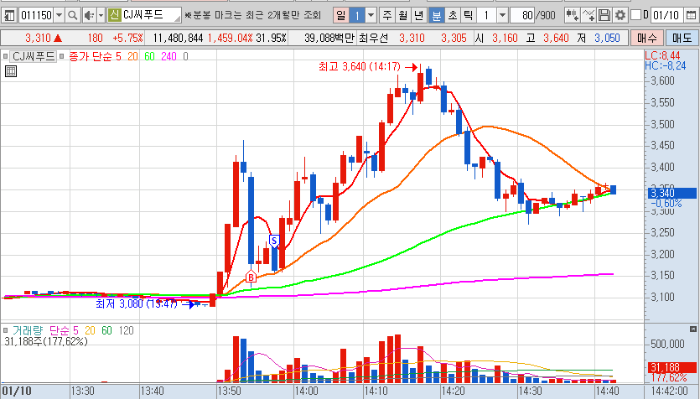The width and height of the screenshot is (700, 399).
Task: Select the 분 (minute) period button
Action: (436, 16)
